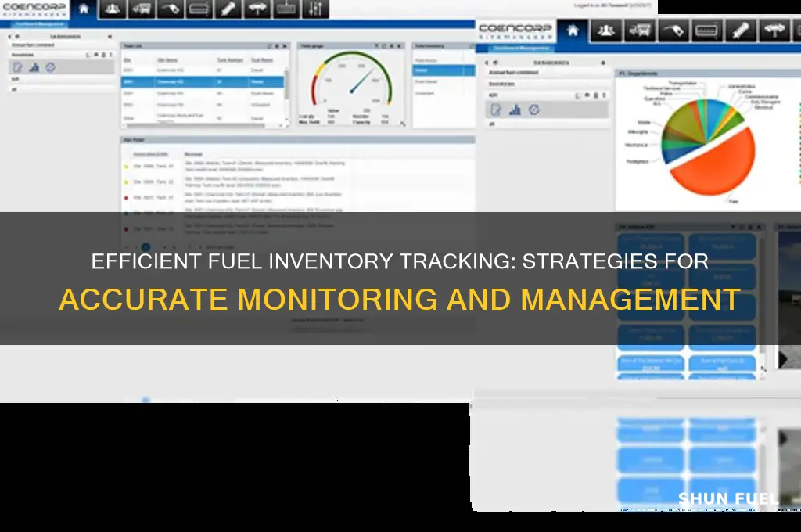
Task: Expand the dashboards dropdown arrow in the left sidebar
Action: (110, 37)
